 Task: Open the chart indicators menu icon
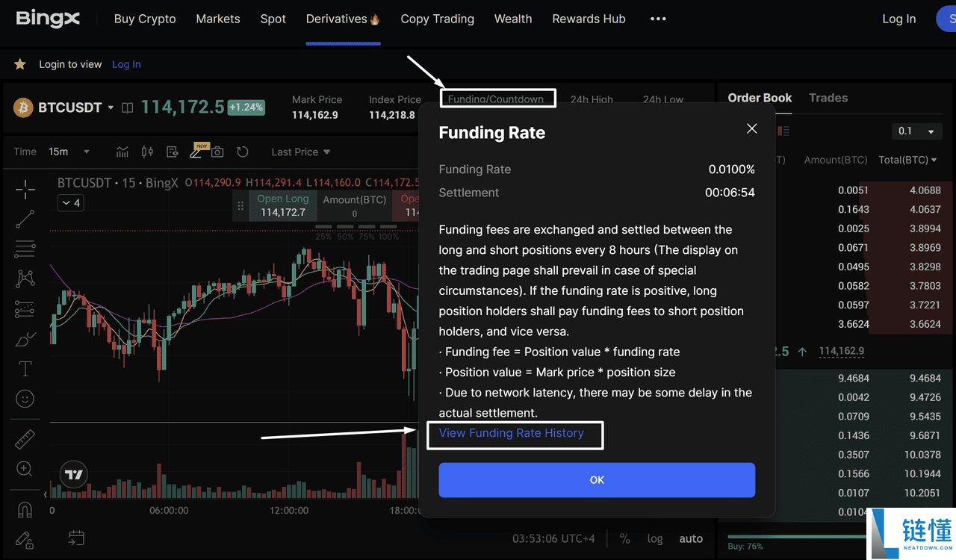pos(122,152)
